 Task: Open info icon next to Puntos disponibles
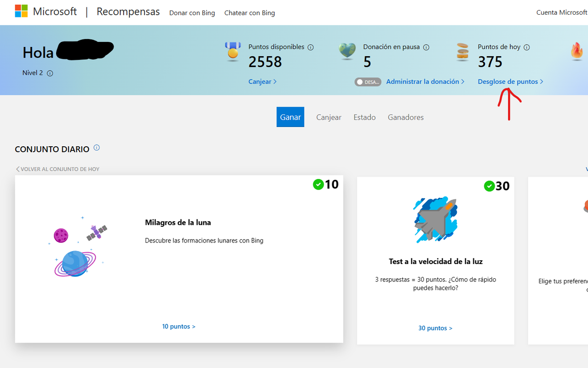pyautogui.click(x=311, y=47)
